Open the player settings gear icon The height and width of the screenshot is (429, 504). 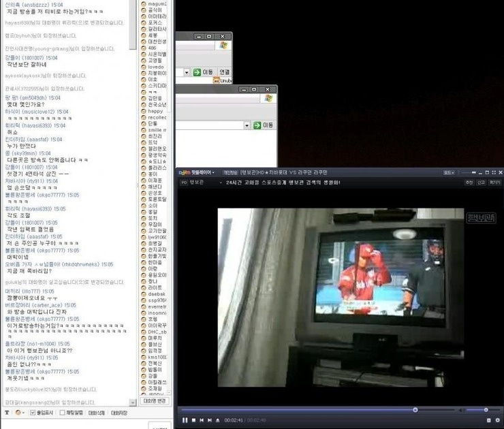[x=498, y=420]
